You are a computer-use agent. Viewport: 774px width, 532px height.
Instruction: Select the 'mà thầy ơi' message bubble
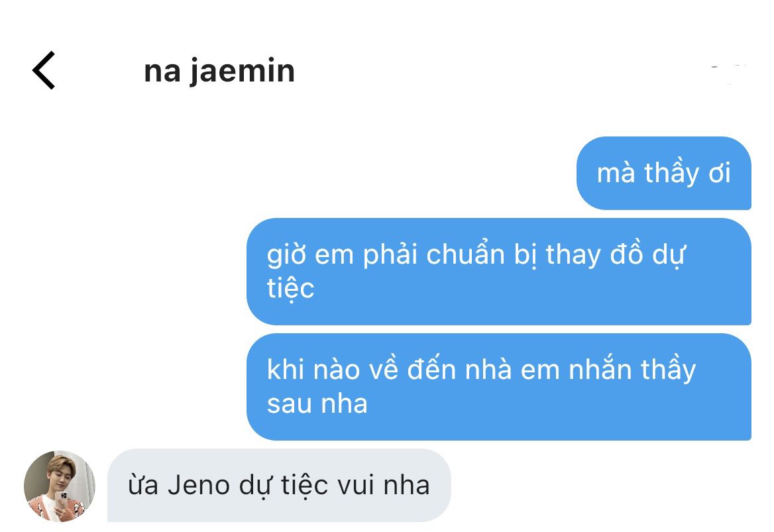pyautogui.click(x=663, y=173)
